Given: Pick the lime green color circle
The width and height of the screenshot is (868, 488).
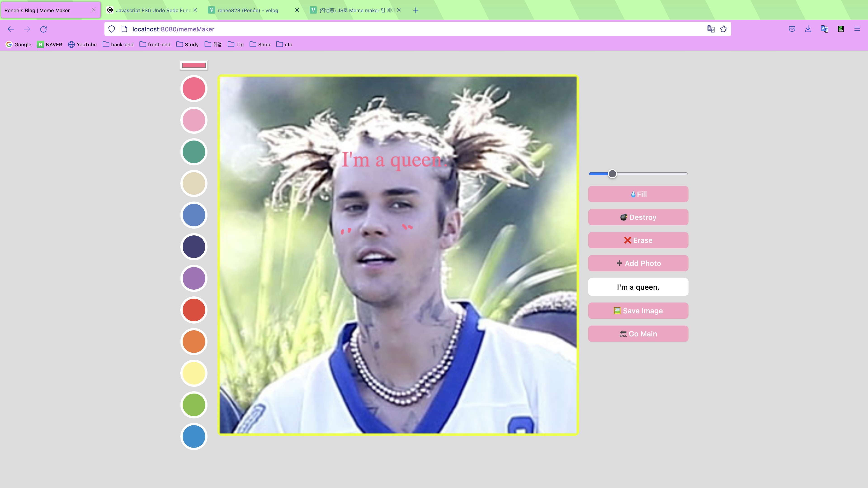Looking at the screenshot, I should pos(194,405).
